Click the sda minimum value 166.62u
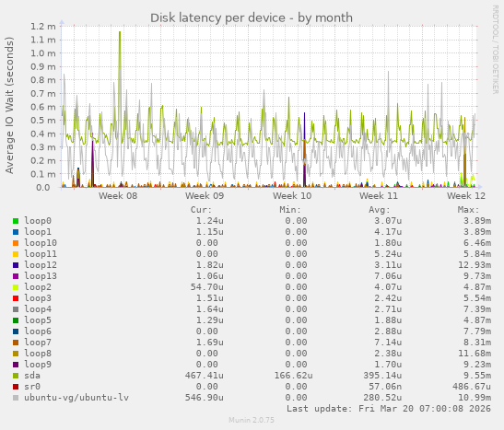504x430 pixels. tap(293, 376)
